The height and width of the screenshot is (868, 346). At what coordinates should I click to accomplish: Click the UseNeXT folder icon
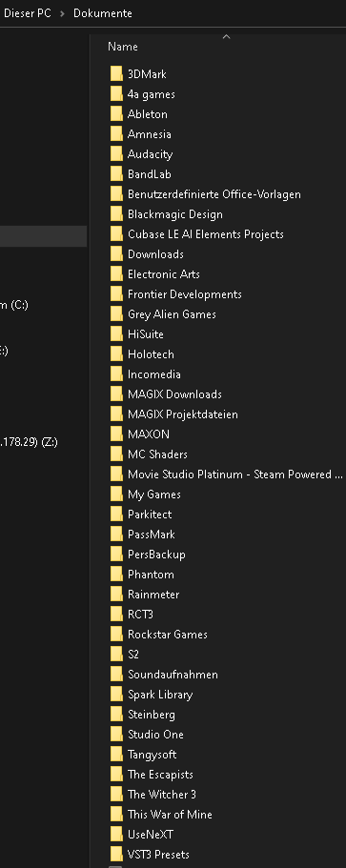pos(116,835)
